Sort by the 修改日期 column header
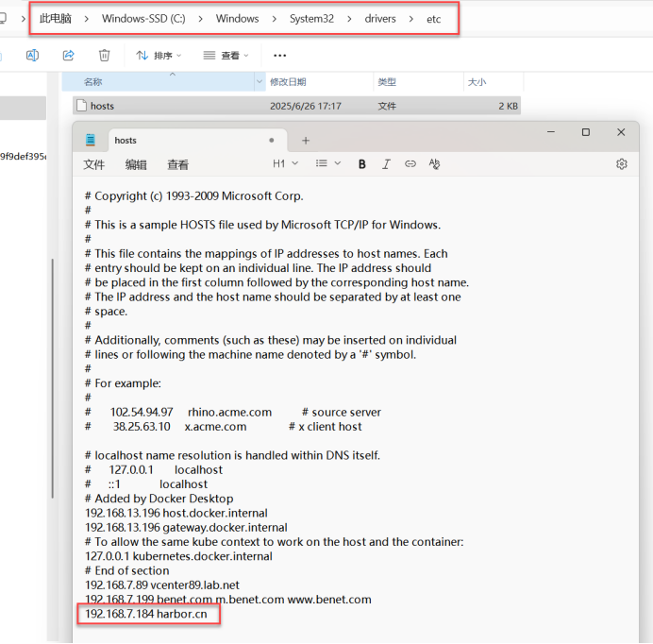 [x=288, y=82]
